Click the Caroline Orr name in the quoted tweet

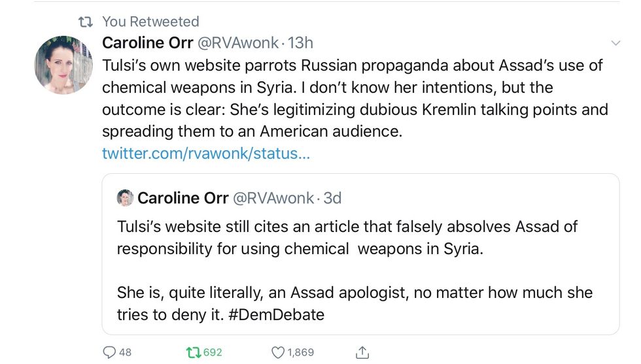pyautogui.click(x=180, y=197)
